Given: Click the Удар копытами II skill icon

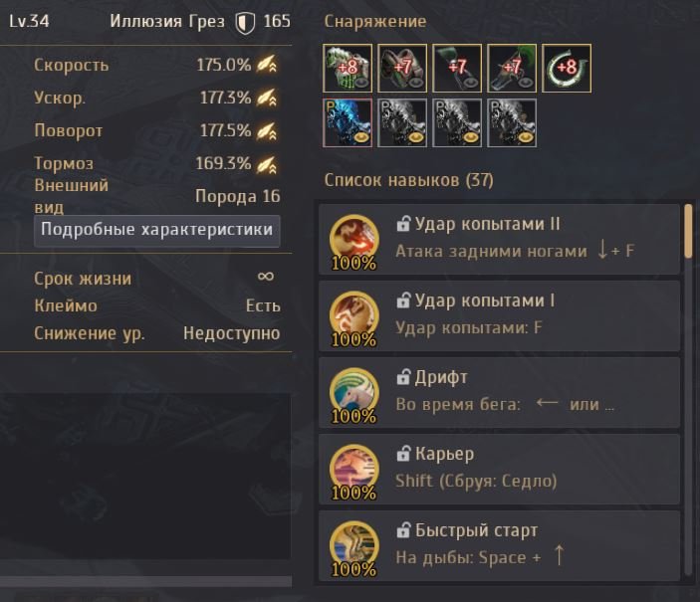Looking at the screenshot, I should (x=354, y=239).
